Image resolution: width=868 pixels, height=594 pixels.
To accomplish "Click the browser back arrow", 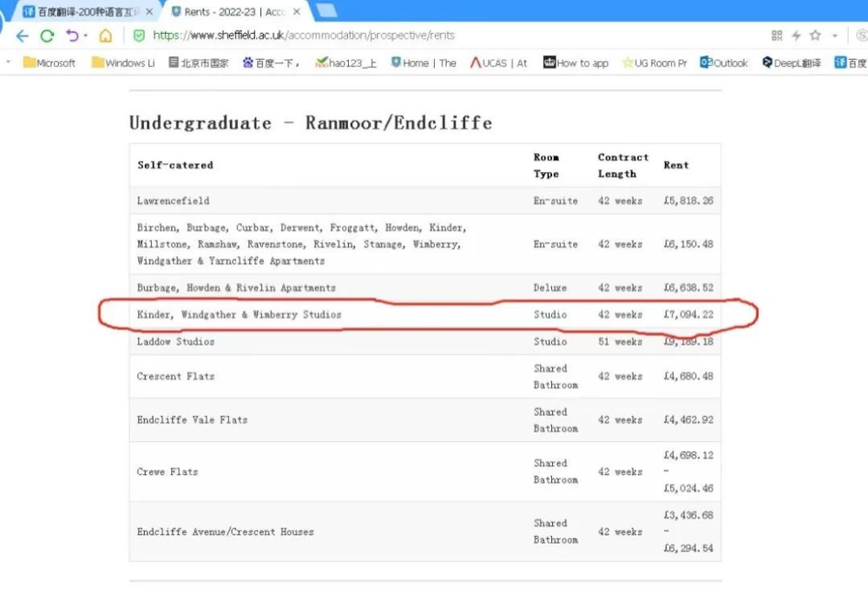I will point(23,36).
